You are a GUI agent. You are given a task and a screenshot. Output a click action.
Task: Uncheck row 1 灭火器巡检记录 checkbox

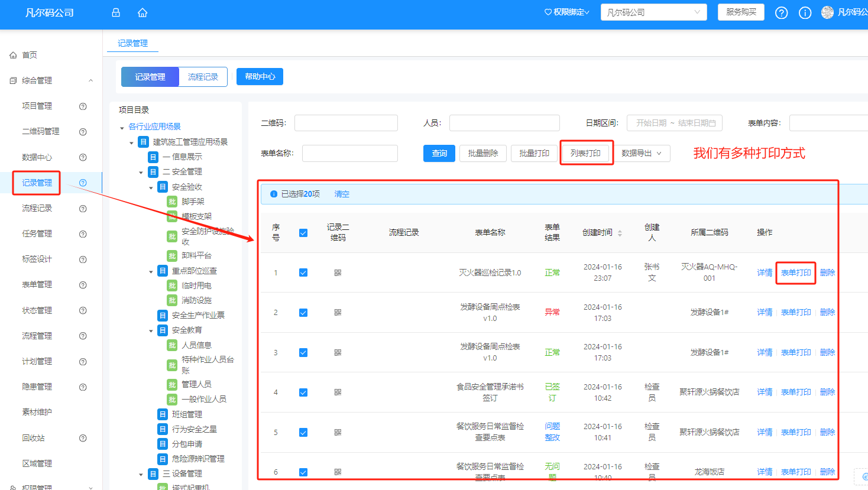(x=303, y=272)
